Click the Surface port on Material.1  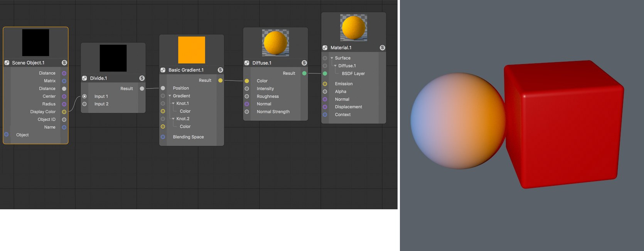click(325, 58)
